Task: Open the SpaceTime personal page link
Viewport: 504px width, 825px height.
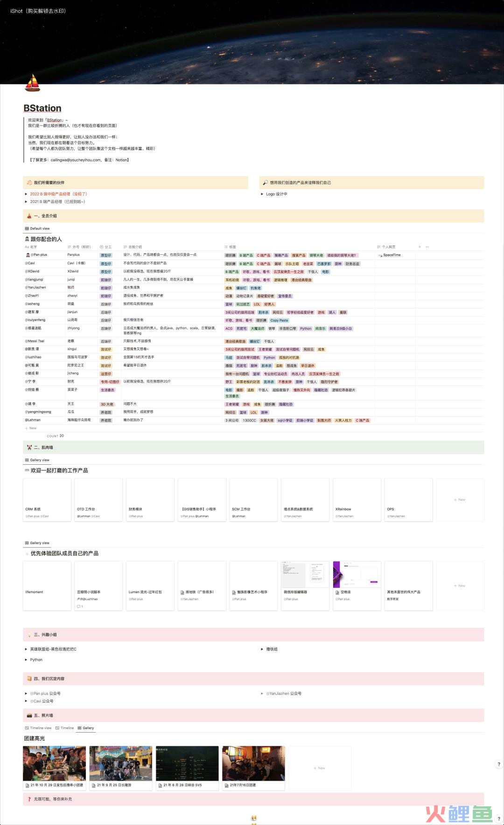Action: (392, 255)
